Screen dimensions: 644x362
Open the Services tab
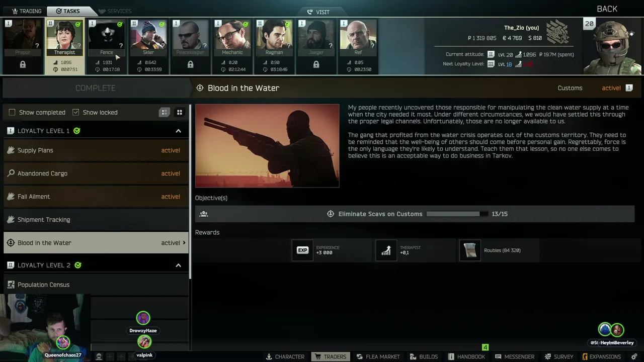(x=115, y=11)
